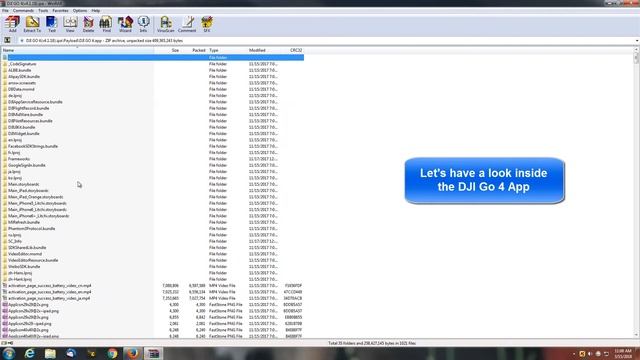This screenshot has width=640, height=360.
Task: Click the Delete toolbar icon
Action: pos(88,24)
